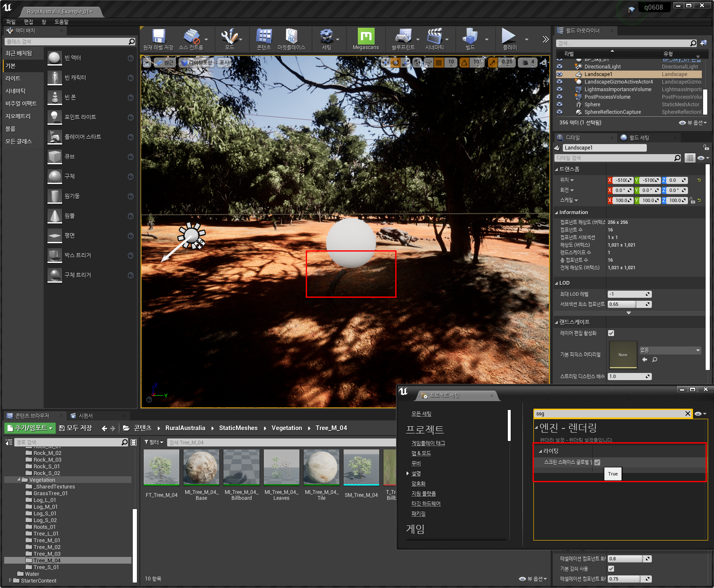The image size is (714, 588).
Task: Open Settings gear toolbar icon
Action: click(x=326, y=37)
